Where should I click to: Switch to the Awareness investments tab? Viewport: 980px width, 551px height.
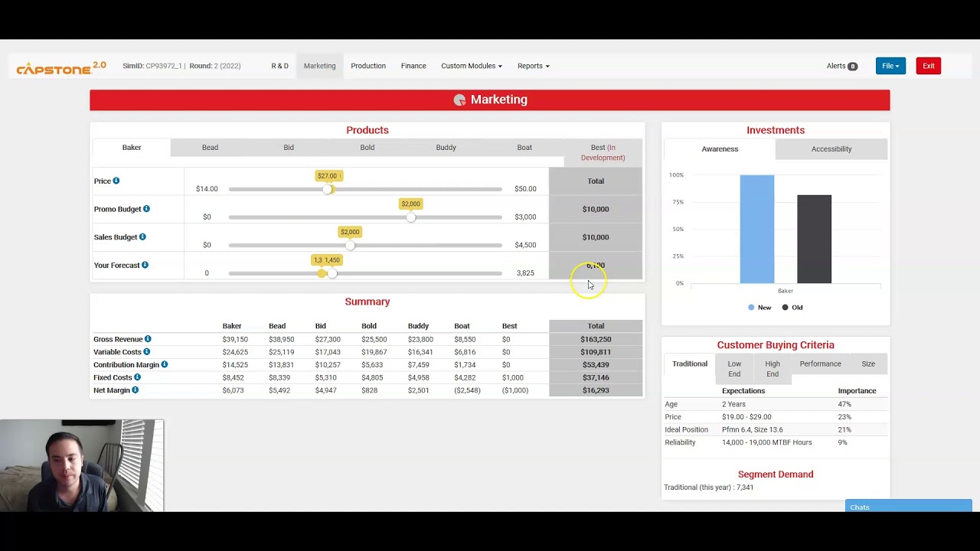720,149
